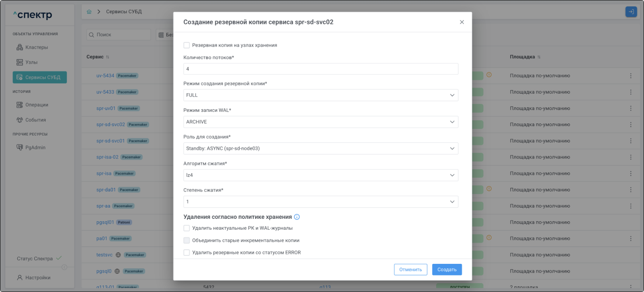Check delete outdated backups and WAL logs
Screen dimensions: 644x292
[187, 228]
